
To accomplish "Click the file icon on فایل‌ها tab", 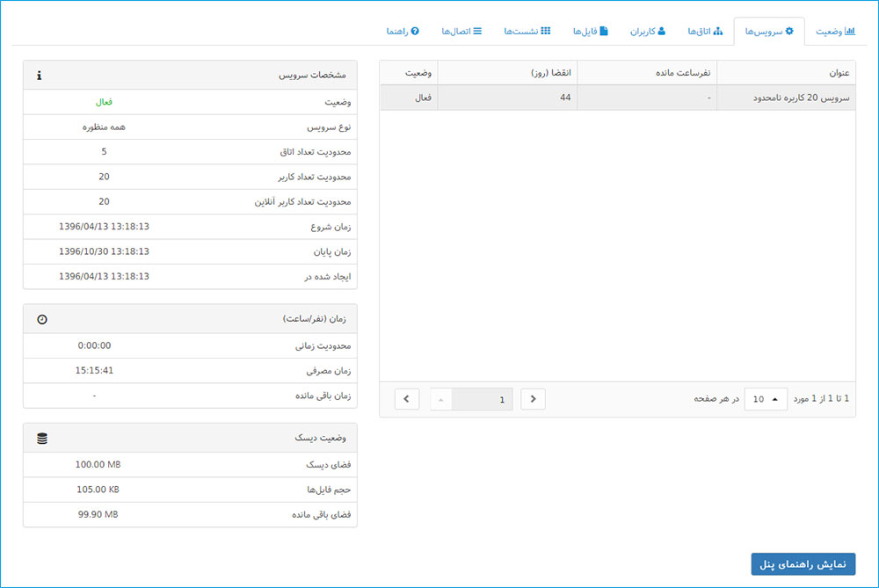I will pos(604,31).
